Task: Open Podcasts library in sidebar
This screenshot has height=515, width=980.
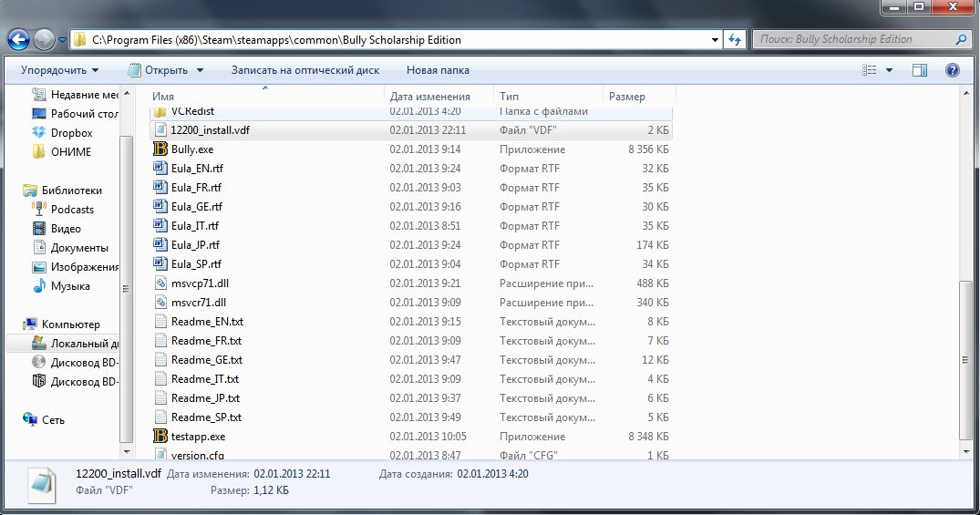Action: click(x=64, y=210)
